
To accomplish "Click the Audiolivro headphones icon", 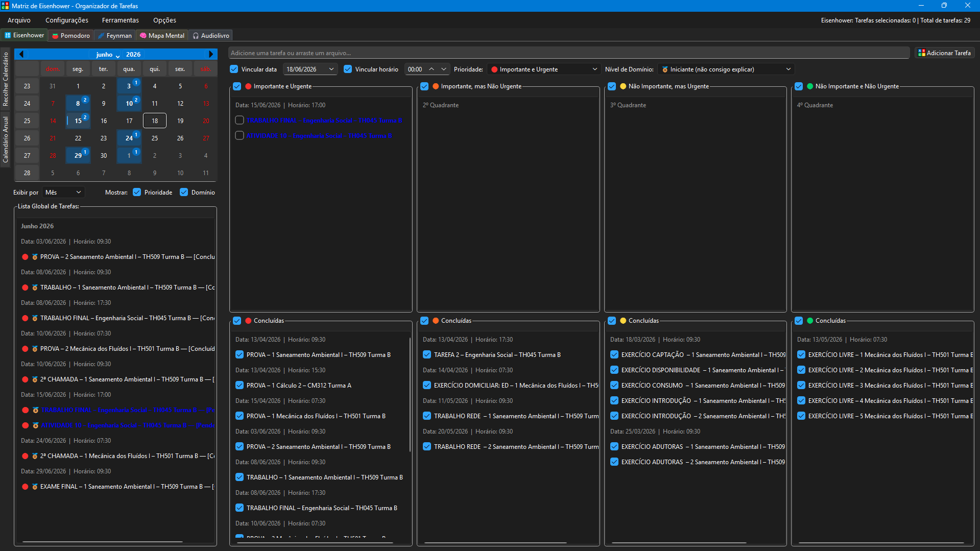I will (x=196, y=36).
